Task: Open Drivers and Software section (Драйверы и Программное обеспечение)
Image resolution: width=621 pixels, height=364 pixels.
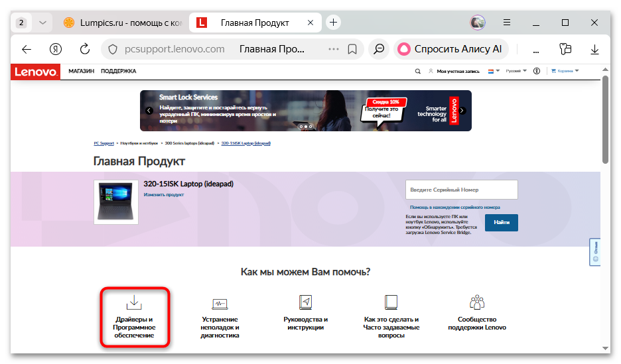Action: pyautogui.click(x=134, y=318)
